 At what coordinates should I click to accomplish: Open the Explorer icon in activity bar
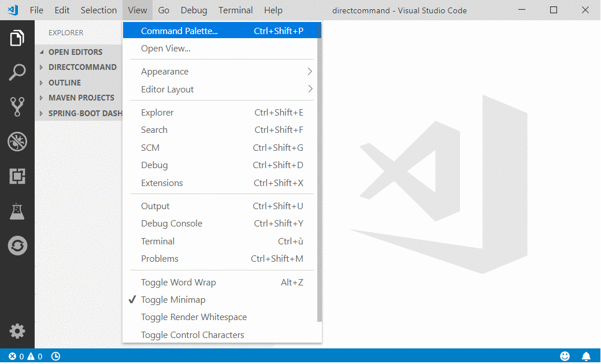coord(17,38)
